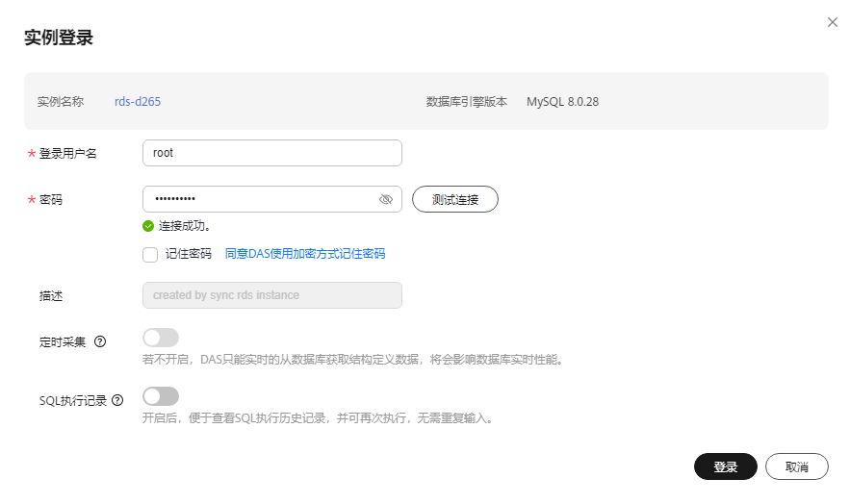Close the 实例登录 dialog with the X icon

pos(833,22)
